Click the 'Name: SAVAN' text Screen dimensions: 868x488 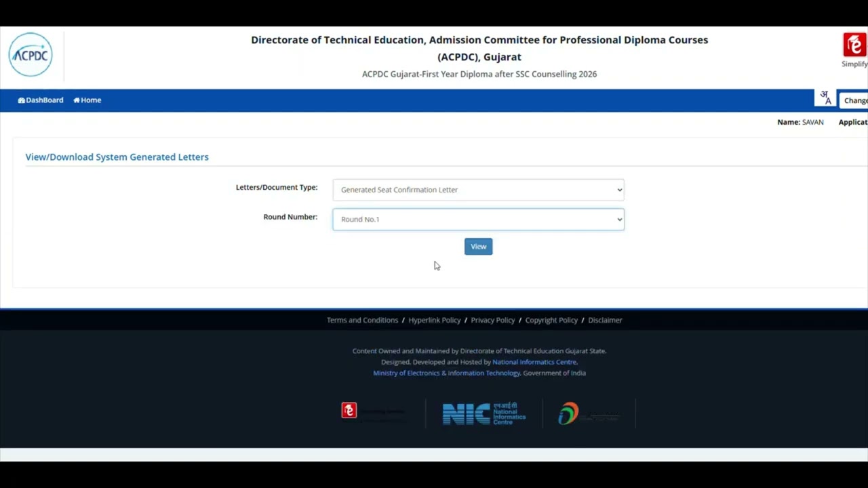click(800, 122)
